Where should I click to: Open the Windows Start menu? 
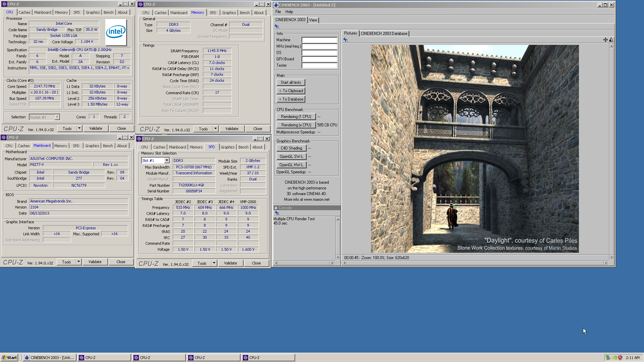point(9,358)
